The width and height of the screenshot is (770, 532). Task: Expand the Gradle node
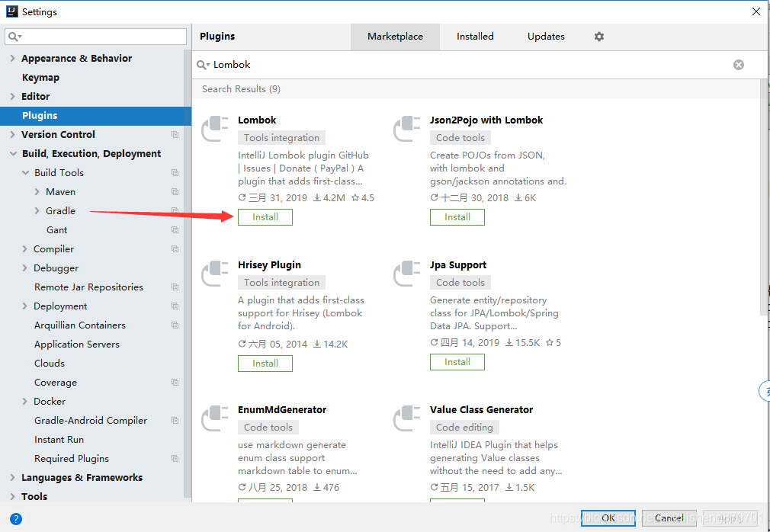click(x=37, y=211)
